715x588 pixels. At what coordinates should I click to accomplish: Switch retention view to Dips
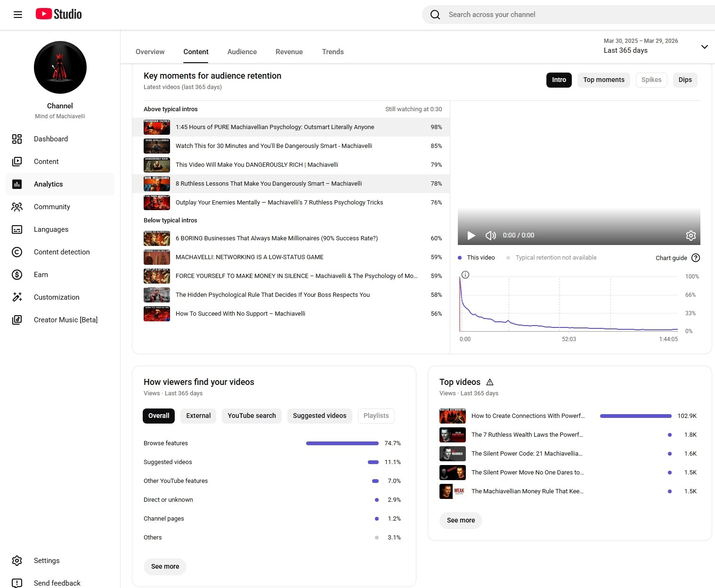point(685,80)
